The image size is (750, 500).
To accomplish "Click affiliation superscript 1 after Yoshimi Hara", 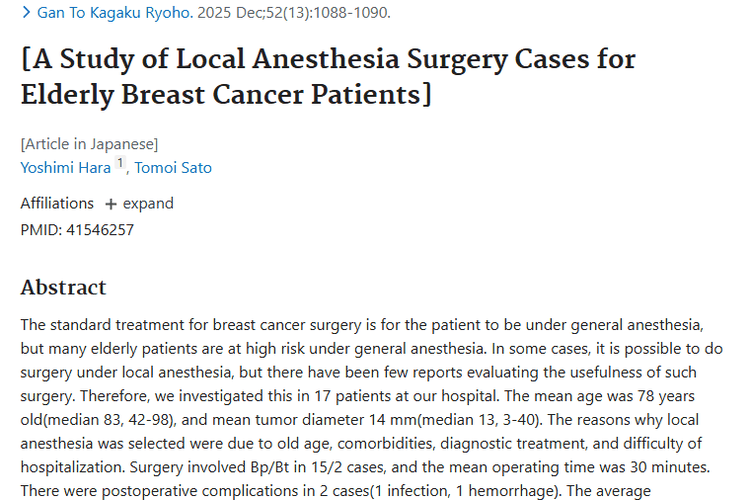I will click(x=118, y=164).
